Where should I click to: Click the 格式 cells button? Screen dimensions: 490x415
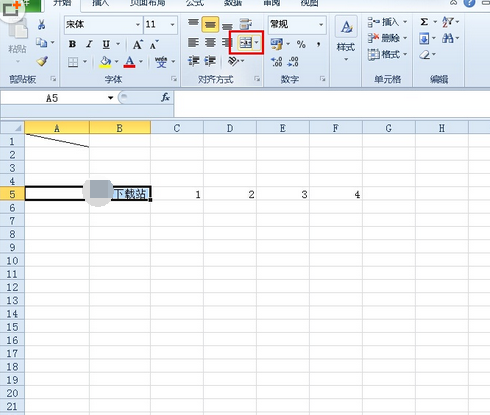pyautogui.click(x=387, y=54)
